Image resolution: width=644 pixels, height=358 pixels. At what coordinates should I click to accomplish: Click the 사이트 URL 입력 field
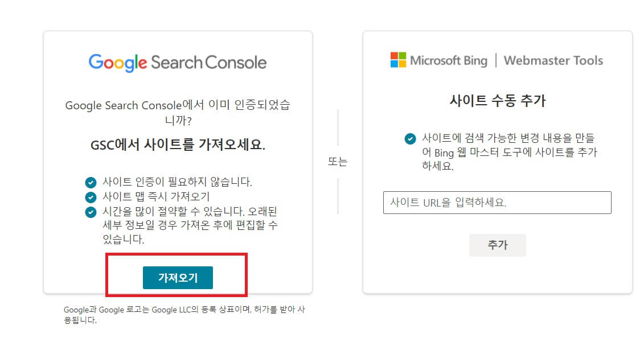pyautogui.click(x=497, y=203)
